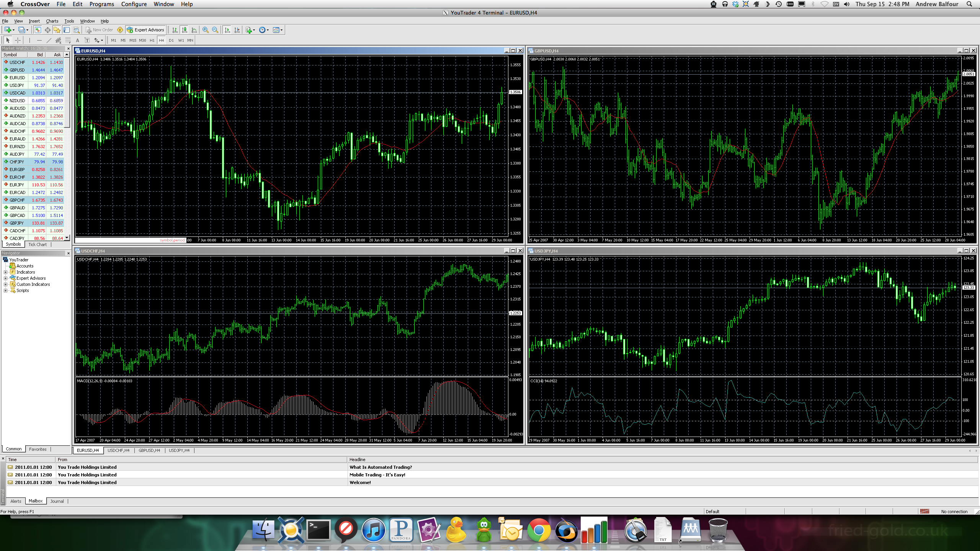Open the Profiles dropdown arrow
The width and height of the screenshot is (980, 551).
pos(27,30)
